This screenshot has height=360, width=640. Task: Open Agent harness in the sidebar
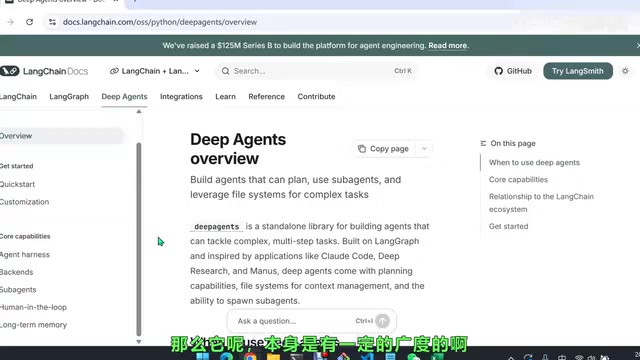click(x=25, y=255)
